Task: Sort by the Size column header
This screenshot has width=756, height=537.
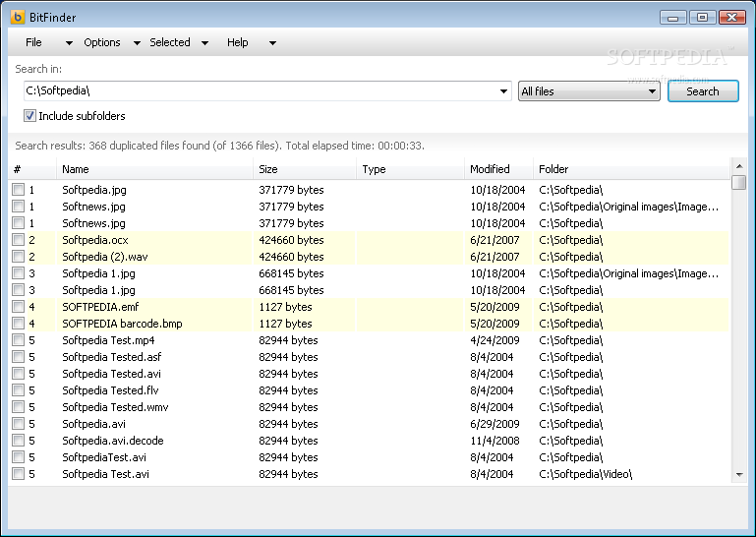Action: click(305, 169)
